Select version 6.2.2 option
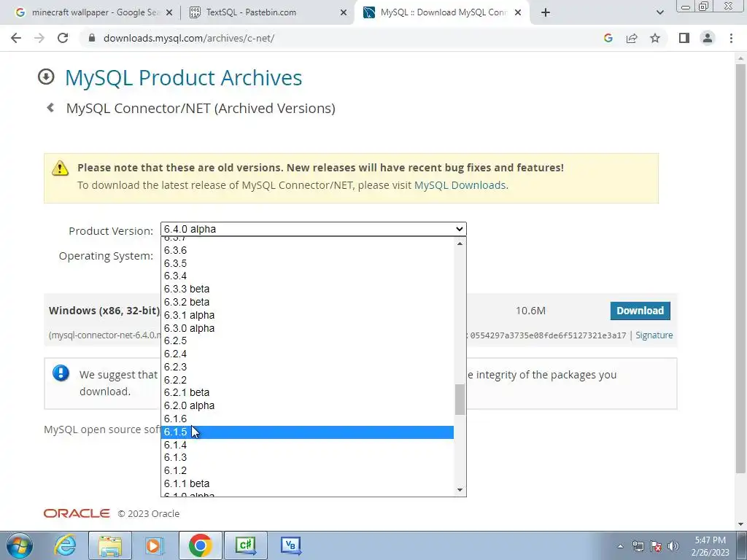This screenshot has width=747, height=560. tap(307, 380)
